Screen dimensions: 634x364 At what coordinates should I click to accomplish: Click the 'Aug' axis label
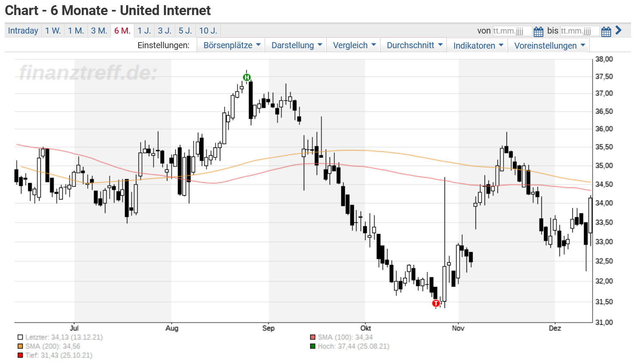(172, 328)
